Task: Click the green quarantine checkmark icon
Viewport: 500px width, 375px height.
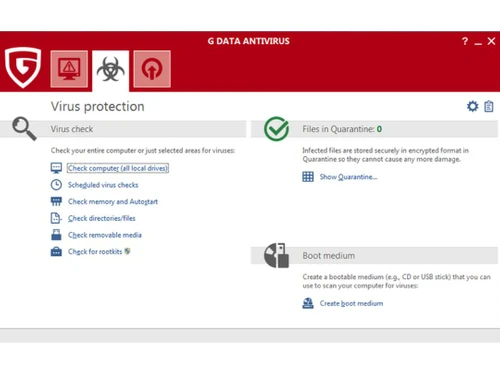Action: [x=276, y=129]
